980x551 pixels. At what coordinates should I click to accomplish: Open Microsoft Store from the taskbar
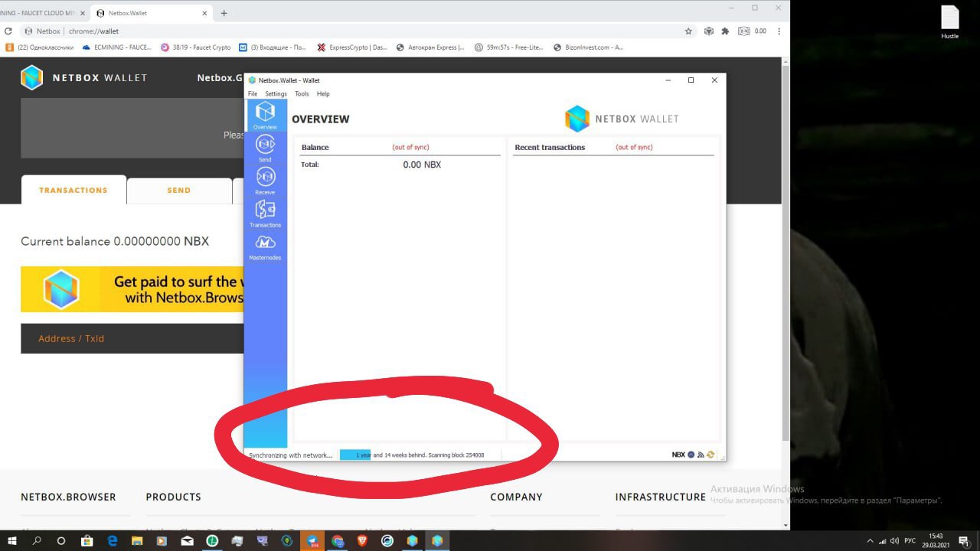coord(87,541)
